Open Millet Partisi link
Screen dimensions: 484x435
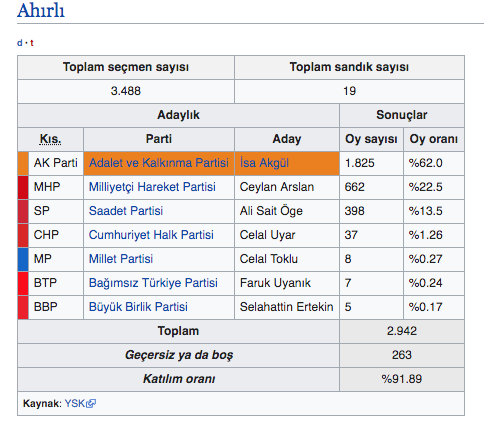pyautogui.click(x=121, y=259)
